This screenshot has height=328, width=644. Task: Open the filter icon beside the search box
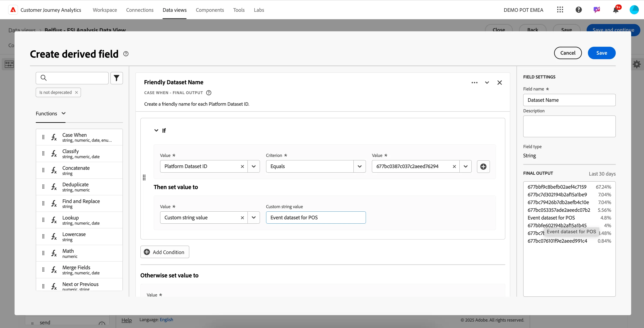[x=116, y=78]
